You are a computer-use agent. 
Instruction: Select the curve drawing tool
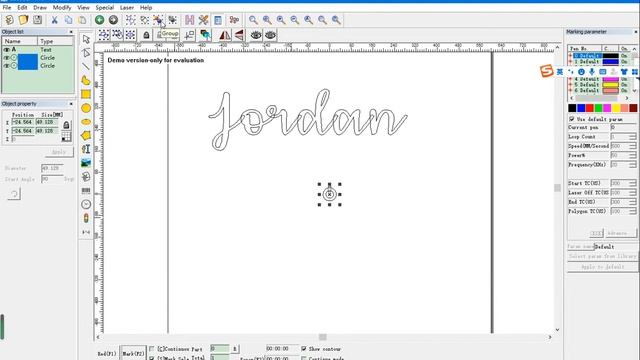pyautogui.click(x=86, y=80)
